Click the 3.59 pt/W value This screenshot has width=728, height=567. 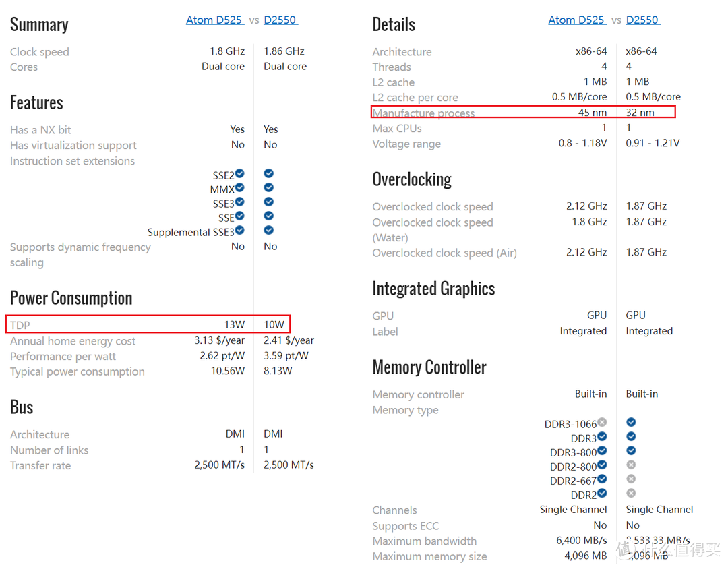[286, 356]
